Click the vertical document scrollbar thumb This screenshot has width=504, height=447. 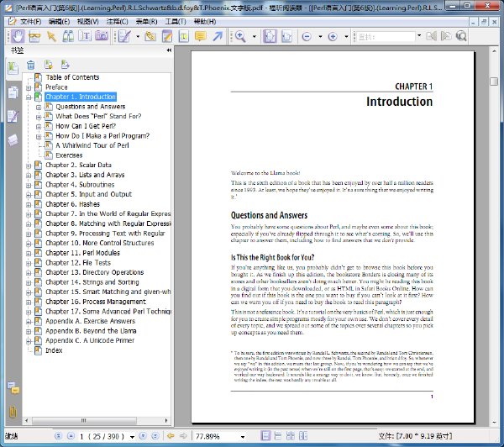coord(494,82)
